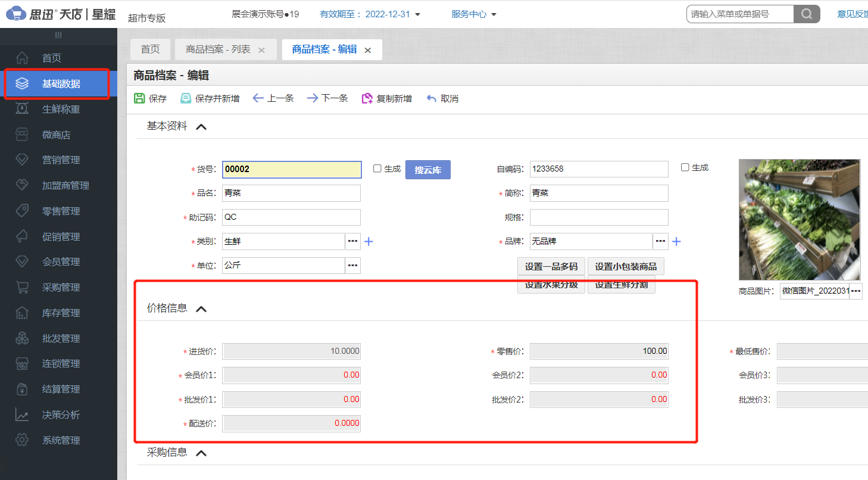Click the plus icon beside 类别 field
This screenshot has width=868, height=480.
(x=369, y=241)
